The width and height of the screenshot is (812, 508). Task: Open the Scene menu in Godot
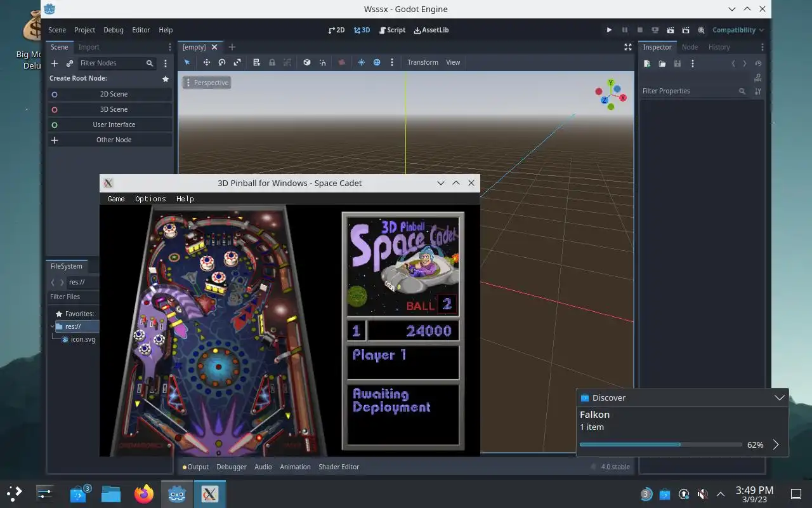(57, 30)
